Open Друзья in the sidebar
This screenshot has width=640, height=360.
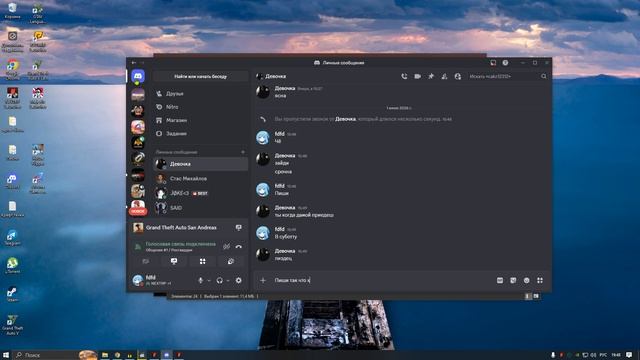click(x=200, y=94)
